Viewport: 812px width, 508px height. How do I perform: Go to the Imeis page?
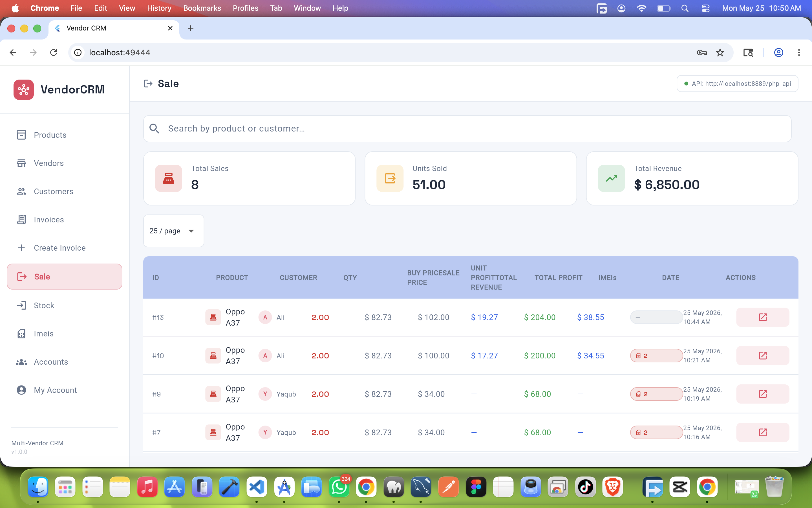coord(64,334)
